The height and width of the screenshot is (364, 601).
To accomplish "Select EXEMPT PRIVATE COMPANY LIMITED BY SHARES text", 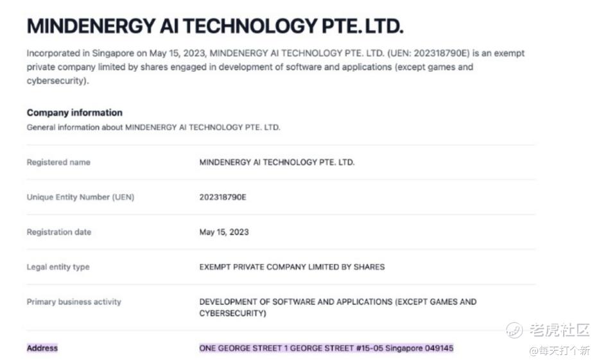I will point(292,267).
